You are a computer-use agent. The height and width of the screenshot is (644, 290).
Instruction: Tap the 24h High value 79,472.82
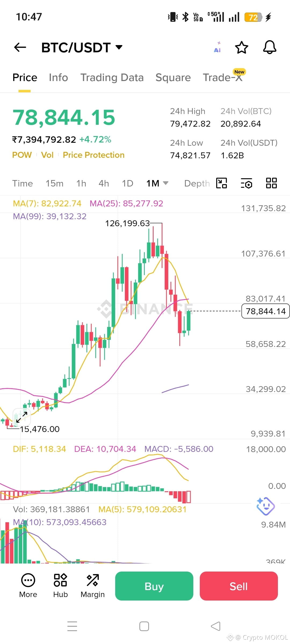[x=190, y=124]
